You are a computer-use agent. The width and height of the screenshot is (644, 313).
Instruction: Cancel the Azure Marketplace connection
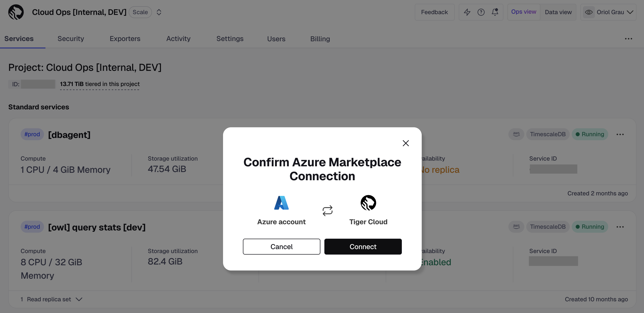[x=281, y=246]
